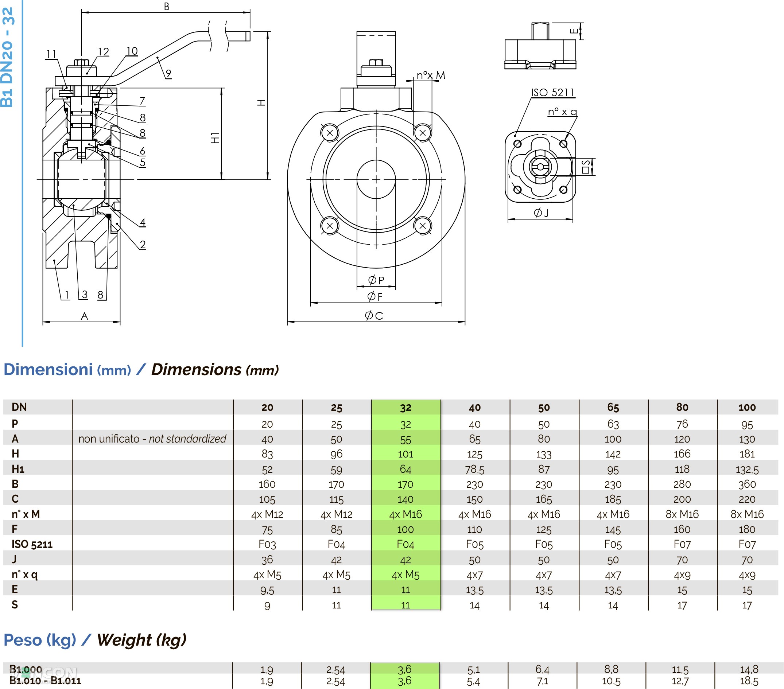
Task: Click part number 9 on handle
Action: [x=168, y=73]
